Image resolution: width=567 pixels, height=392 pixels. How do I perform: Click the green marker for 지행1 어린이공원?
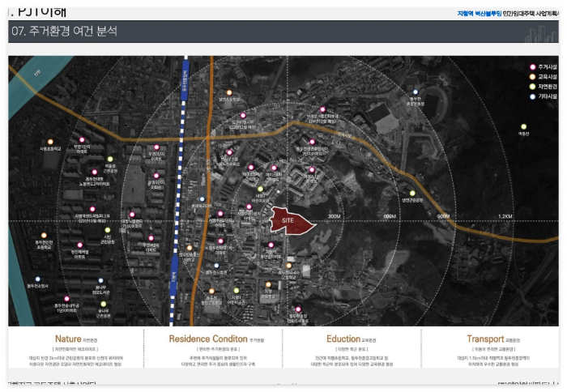[237, 291]
